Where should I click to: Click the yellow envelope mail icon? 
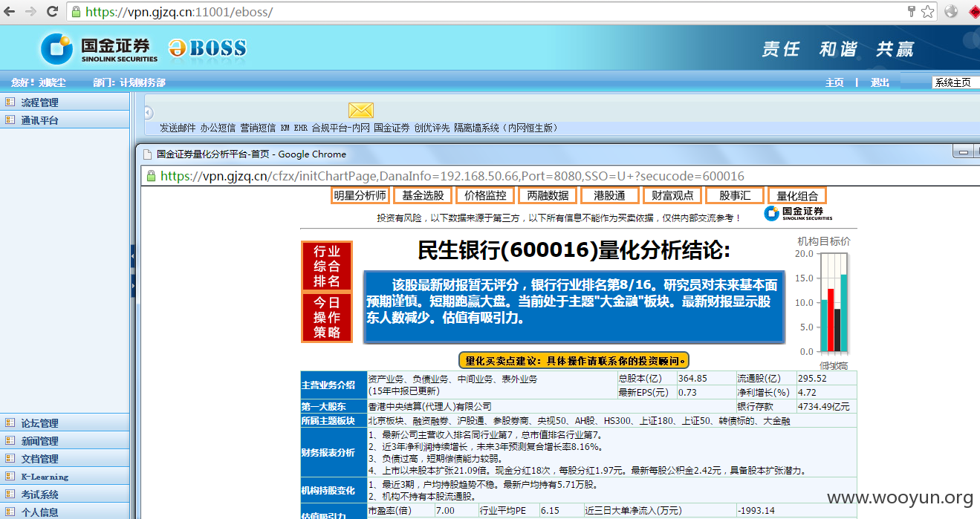pyautogui.click(x=361, y=111)
